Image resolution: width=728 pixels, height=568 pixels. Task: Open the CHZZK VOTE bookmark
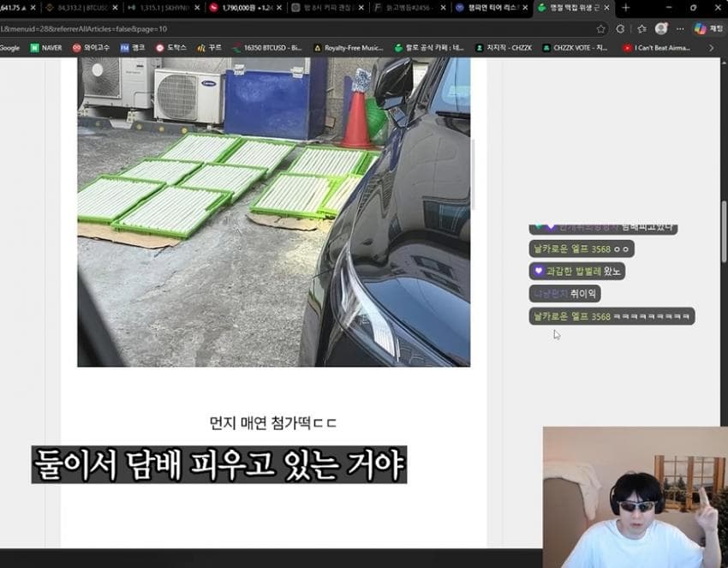point(576,48)
